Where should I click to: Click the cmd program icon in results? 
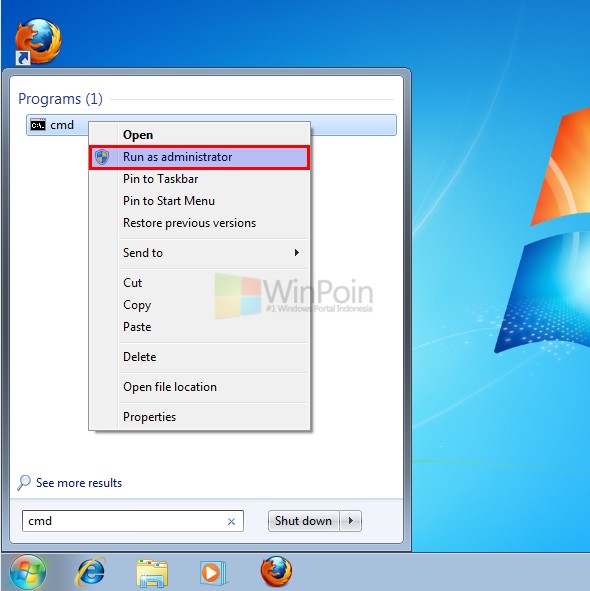(x=38, y=125)
